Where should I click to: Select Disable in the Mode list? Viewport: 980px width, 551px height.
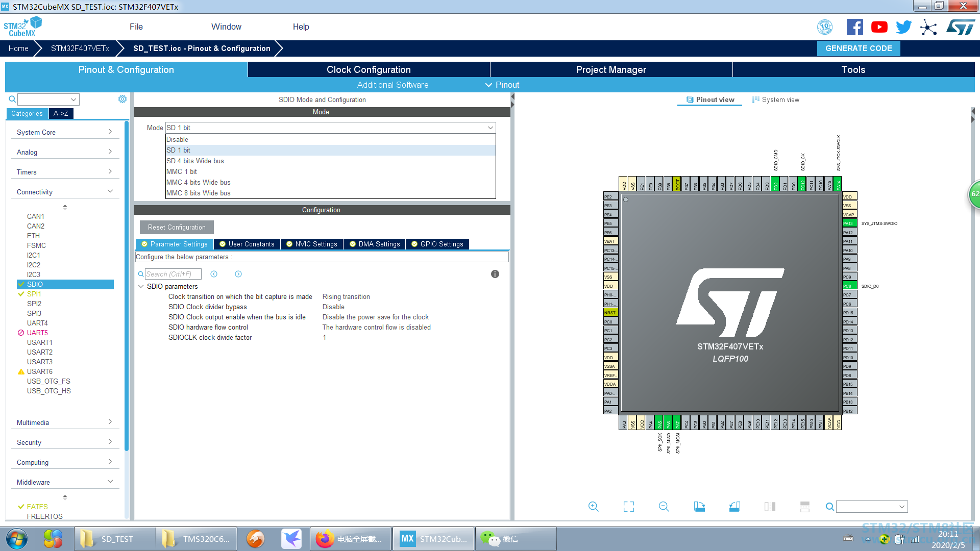pyautogui.click(x=331, y=139)
